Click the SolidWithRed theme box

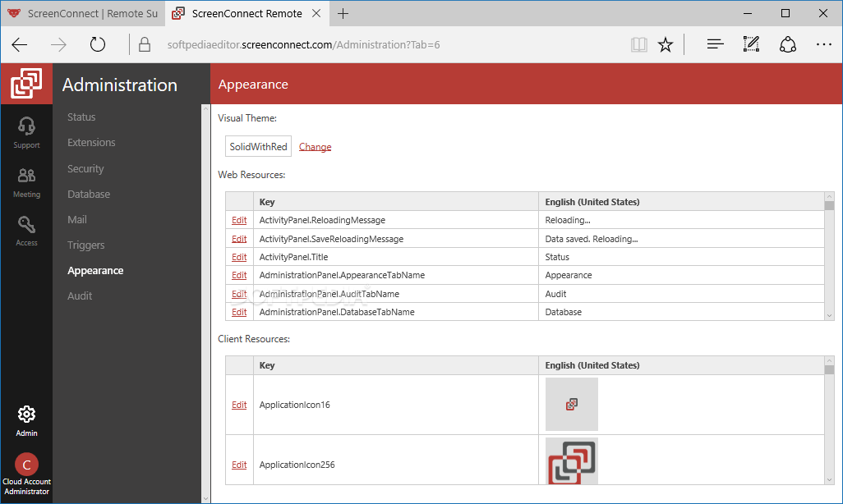tap(258, 146)
